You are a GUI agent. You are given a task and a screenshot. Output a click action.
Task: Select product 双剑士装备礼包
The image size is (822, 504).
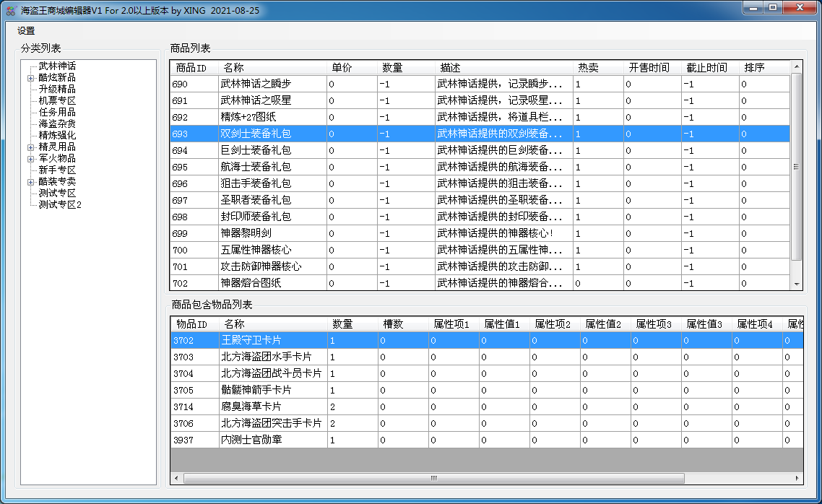click(480, 134)
